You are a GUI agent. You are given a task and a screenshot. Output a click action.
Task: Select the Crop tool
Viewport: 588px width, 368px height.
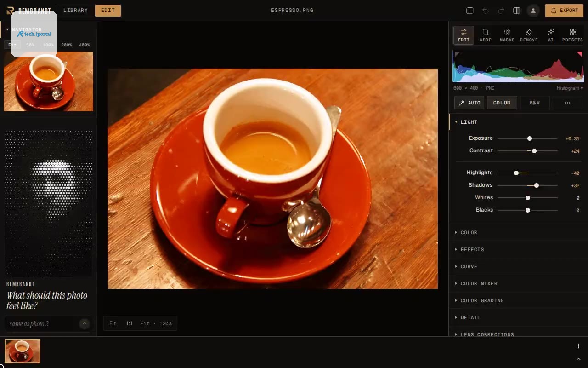click(x=486, y=35)
